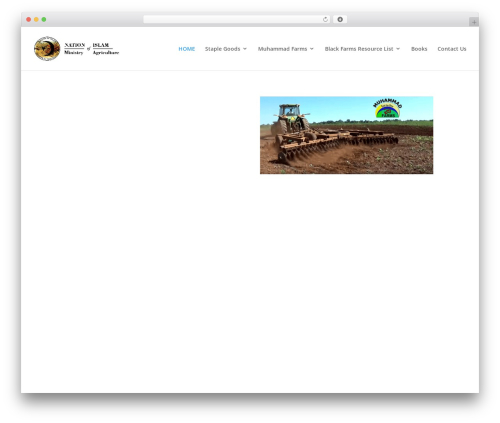The image size is (500, 423).
Task: Open a new tab with plus button
Action: point(474,22)
